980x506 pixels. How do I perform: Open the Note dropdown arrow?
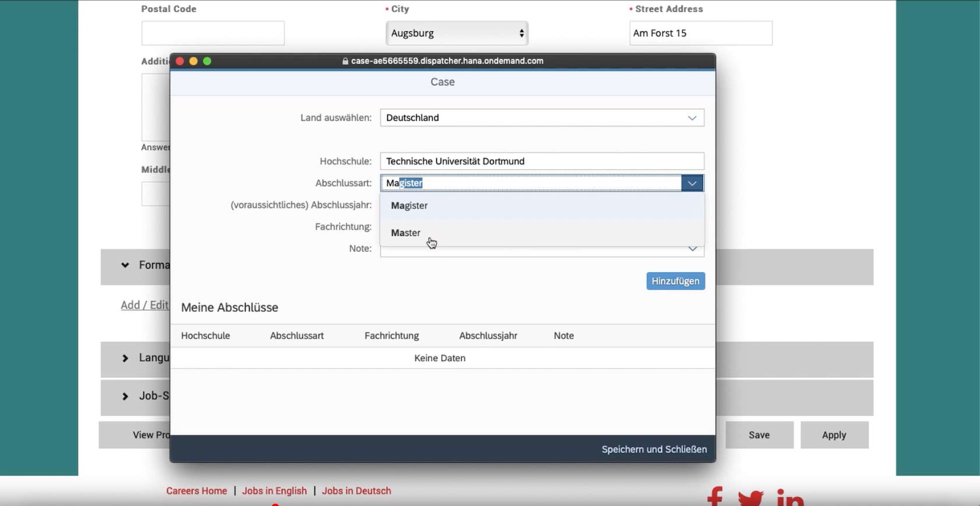click(692, 249)
